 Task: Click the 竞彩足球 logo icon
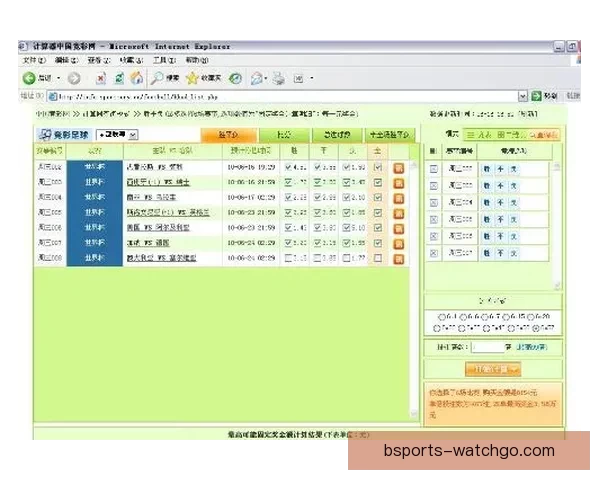pyautogui.click(x=45, y=134)
